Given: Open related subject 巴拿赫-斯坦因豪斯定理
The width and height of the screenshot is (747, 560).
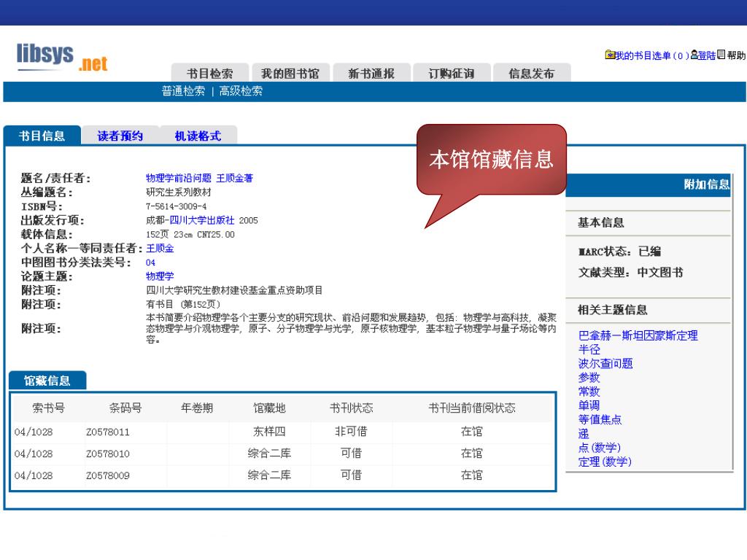Looking at the screenshot, I should 638,335.
